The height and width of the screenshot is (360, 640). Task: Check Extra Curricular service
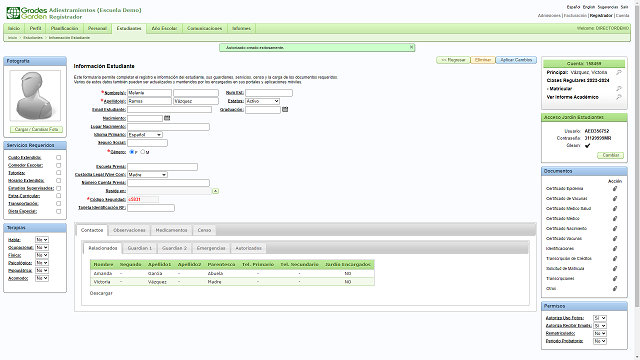58,196
